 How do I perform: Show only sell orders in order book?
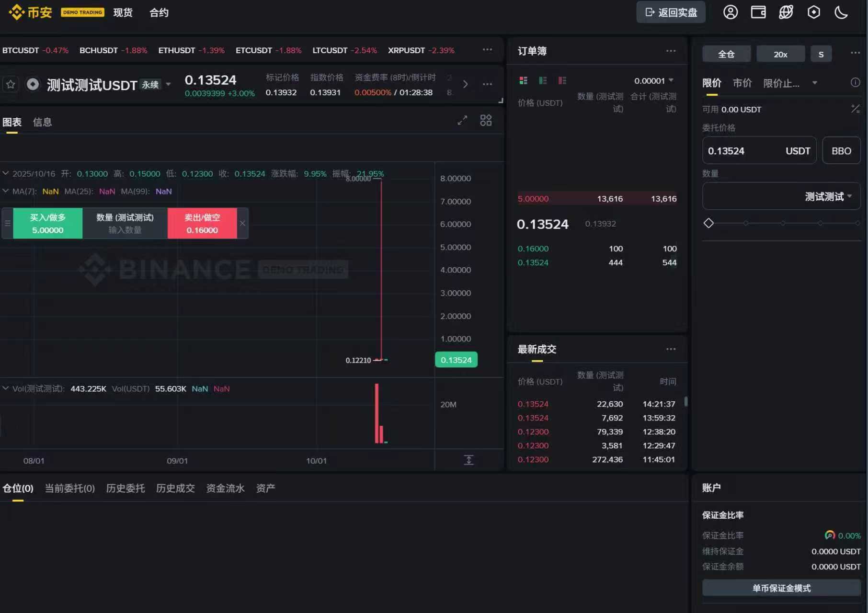pyautogui.click(x=562, y=80)
